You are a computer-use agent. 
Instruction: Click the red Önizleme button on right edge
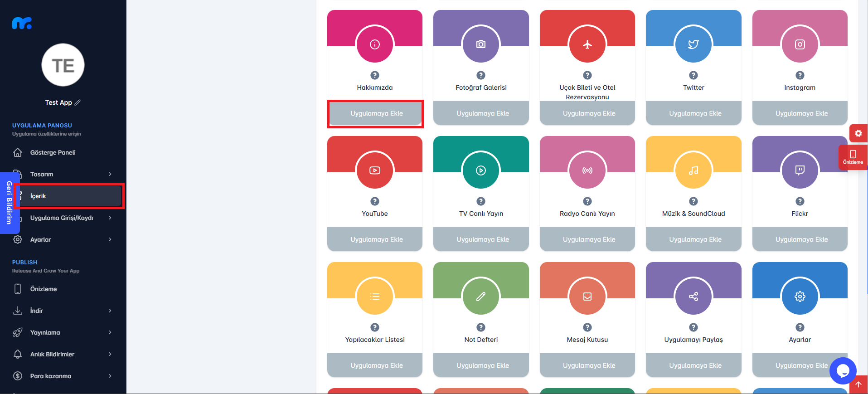pyautogui.click(x=853, y=157)
